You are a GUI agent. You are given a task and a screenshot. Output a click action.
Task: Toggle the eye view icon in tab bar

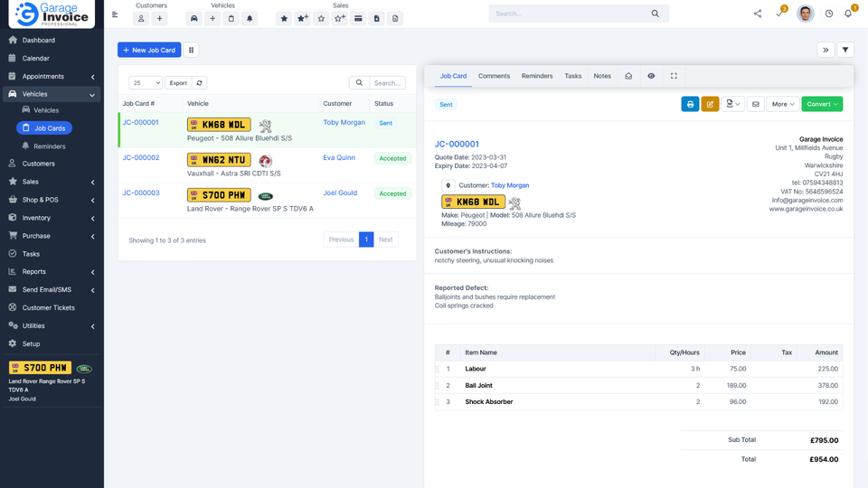pyautogui.click(x=651, y=76)
